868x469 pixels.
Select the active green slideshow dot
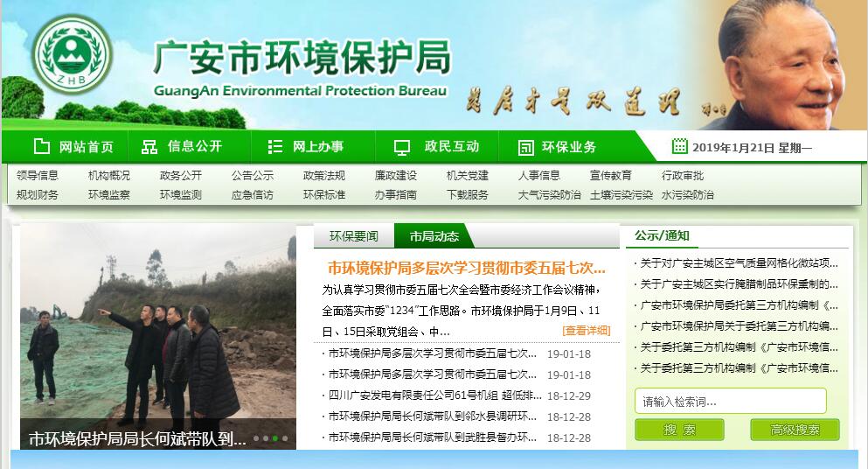[274, 438]
